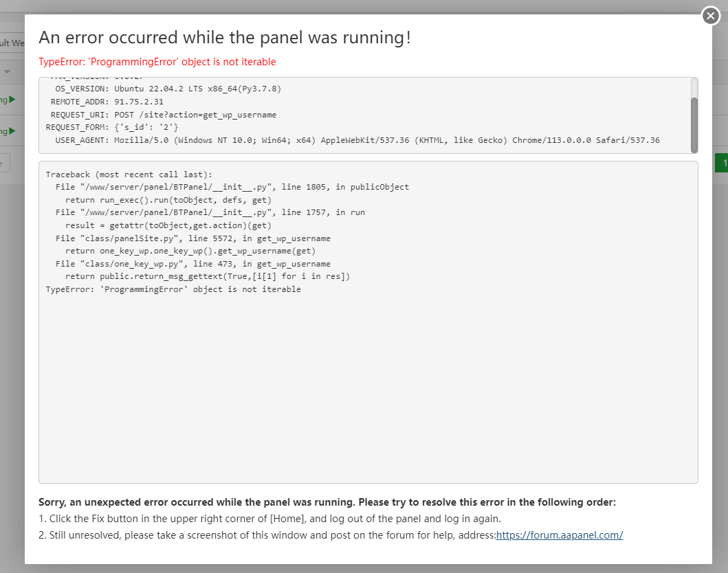Click the first green Running play icon
Image resolution: width=728 pixels, height=573 pixels.
(12, 100)
